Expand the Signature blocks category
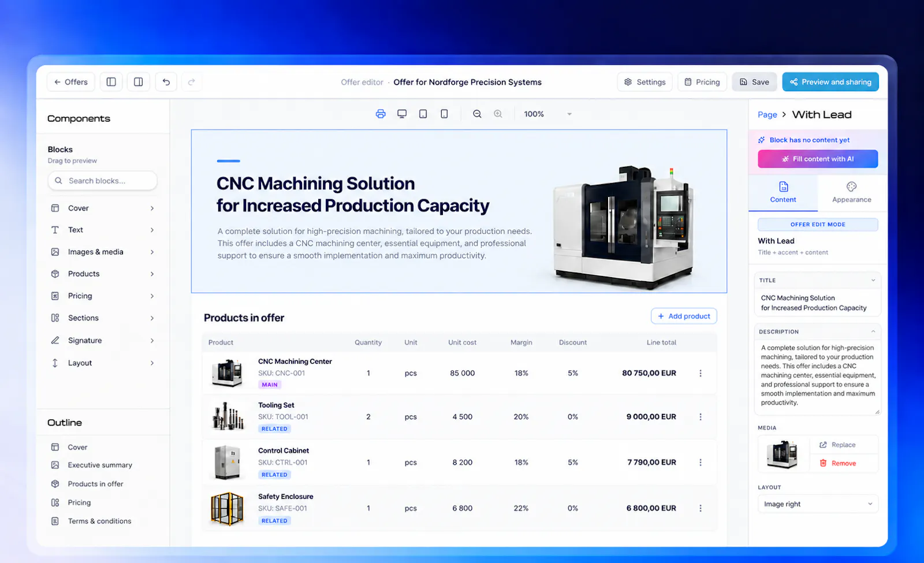Viewport: 924px width, 563px height. pyautogui.click(x=103, y=341)
